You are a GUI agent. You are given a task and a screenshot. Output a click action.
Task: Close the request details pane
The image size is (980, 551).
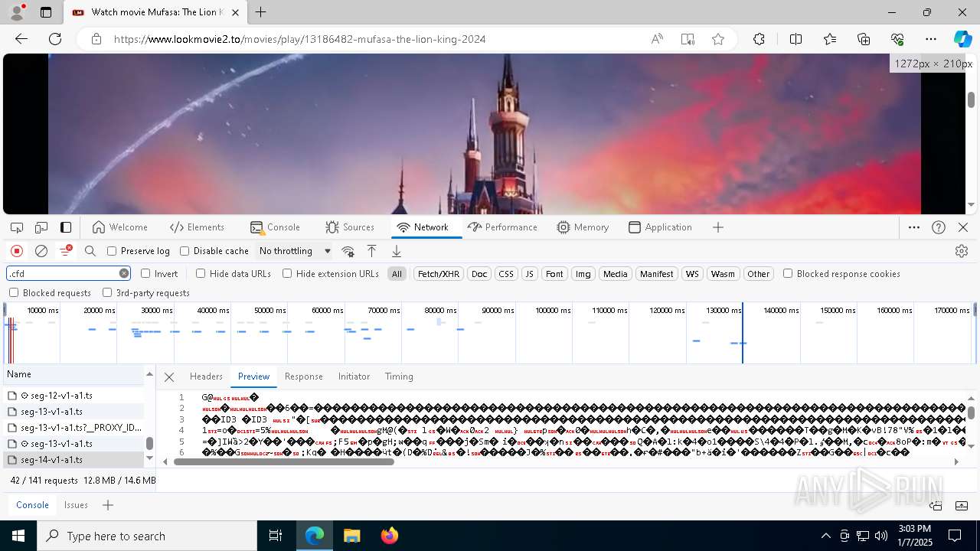click(169, 377)
